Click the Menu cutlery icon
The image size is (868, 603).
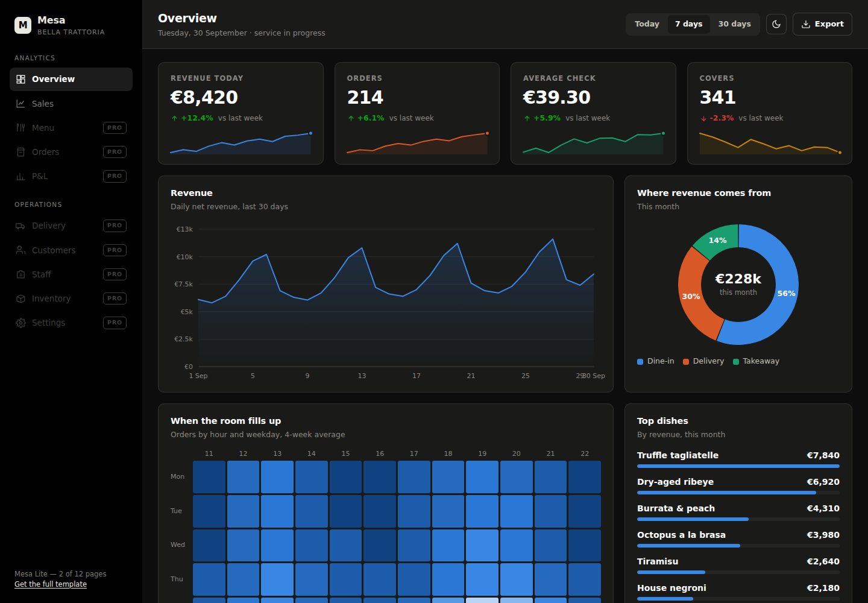[20, 128]
